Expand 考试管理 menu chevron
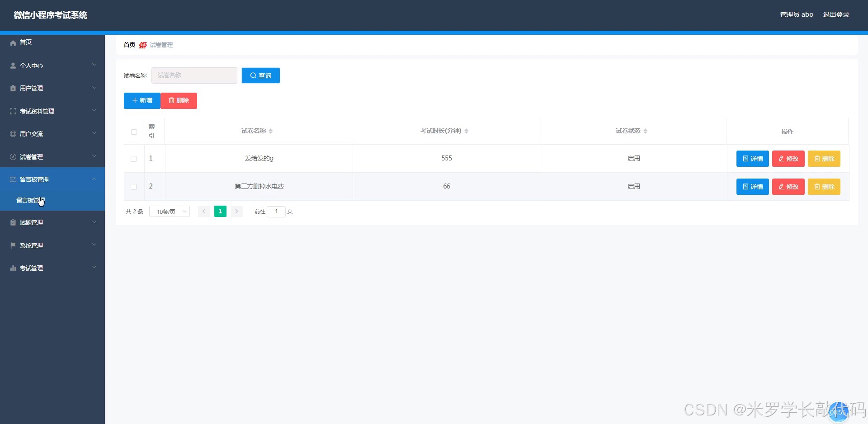The width and height of the screenshot is (868, 424). click(x=94, y=267)
